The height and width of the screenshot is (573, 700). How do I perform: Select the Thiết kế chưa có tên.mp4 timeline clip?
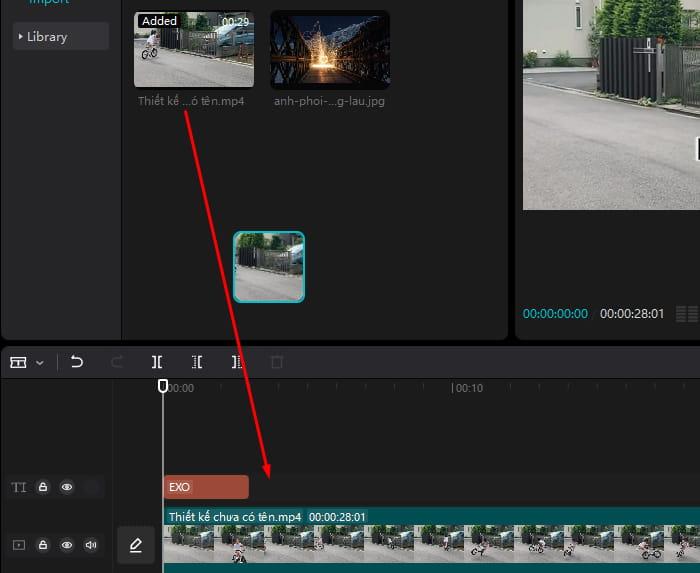431,540
